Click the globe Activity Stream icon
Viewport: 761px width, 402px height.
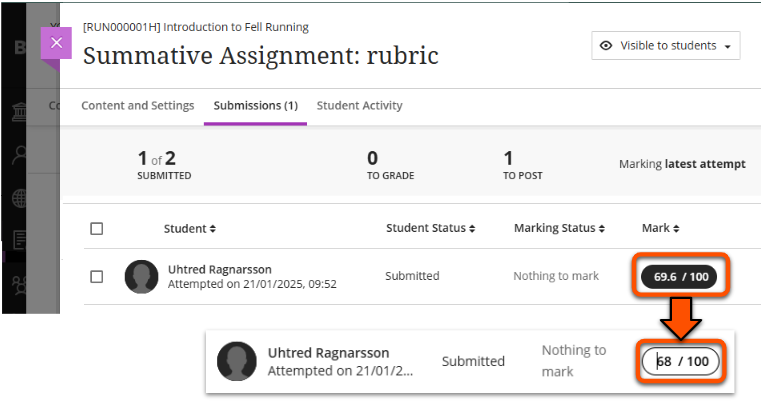20,197
